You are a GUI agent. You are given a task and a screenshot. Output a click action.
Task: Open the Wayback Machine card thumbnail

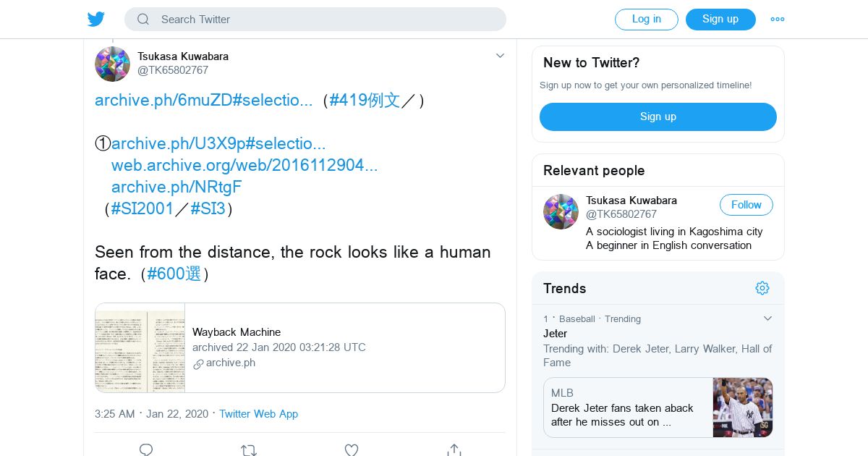[x=140, y=347]
